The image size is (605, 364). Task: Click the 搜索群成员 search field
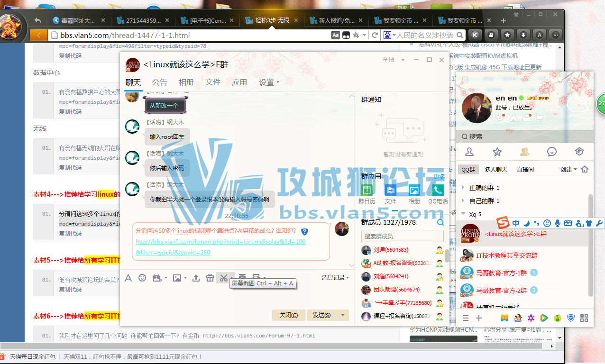point(403,236)
